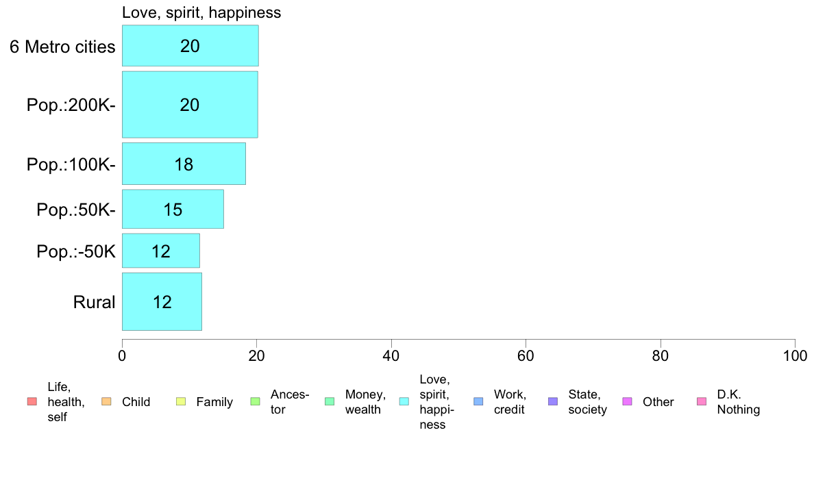814x504 pixels.
Task: Click the pink D.K. Nothing legend swatch
Action: [702, 402]
